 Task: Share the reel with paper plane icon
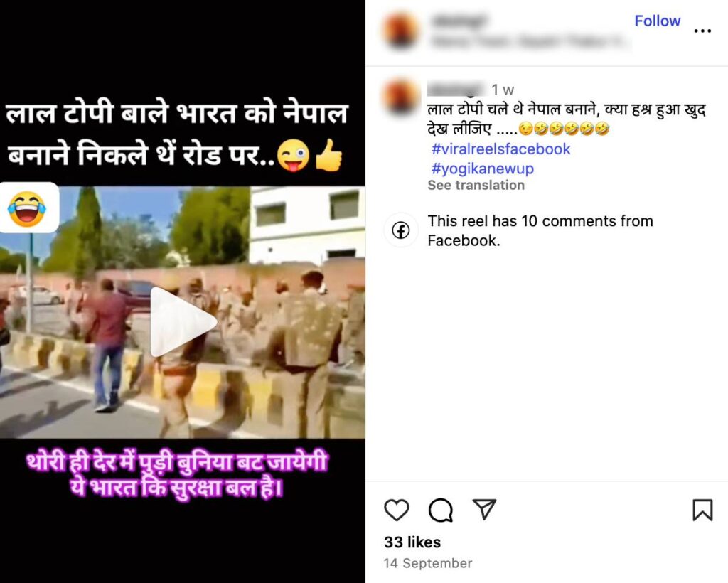484,509
